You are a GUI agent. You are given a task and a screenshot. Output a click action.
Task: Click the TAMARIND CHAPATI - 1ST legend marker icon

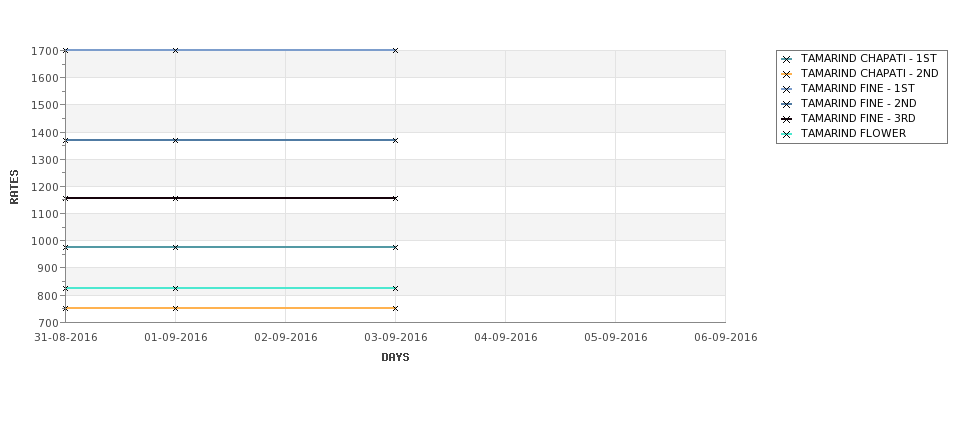tap(787, 60)
